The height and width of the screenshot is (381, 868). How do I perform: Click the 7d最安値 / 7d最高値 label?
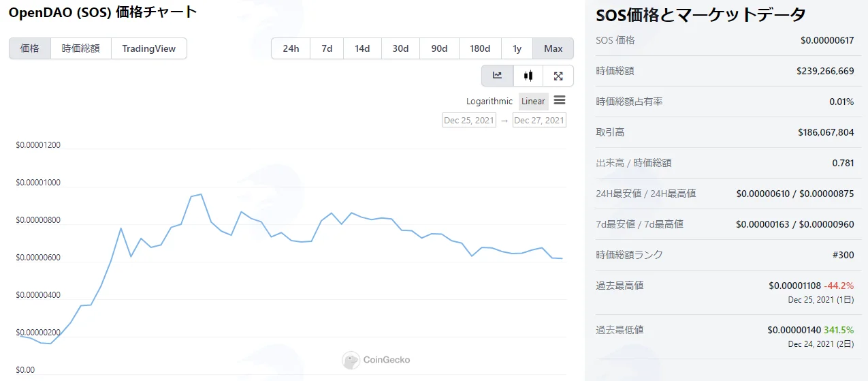click(639, 224)
